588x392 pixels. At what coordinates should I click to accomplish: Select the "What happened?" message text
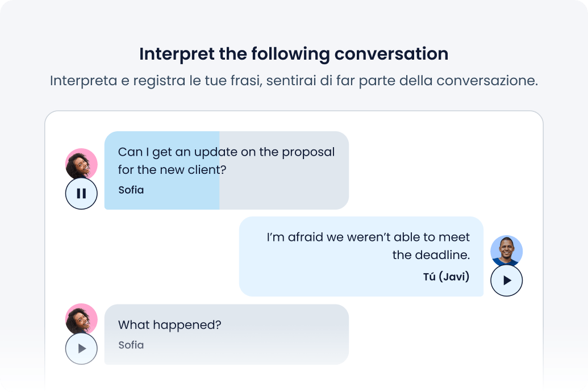tap(169, 325)
